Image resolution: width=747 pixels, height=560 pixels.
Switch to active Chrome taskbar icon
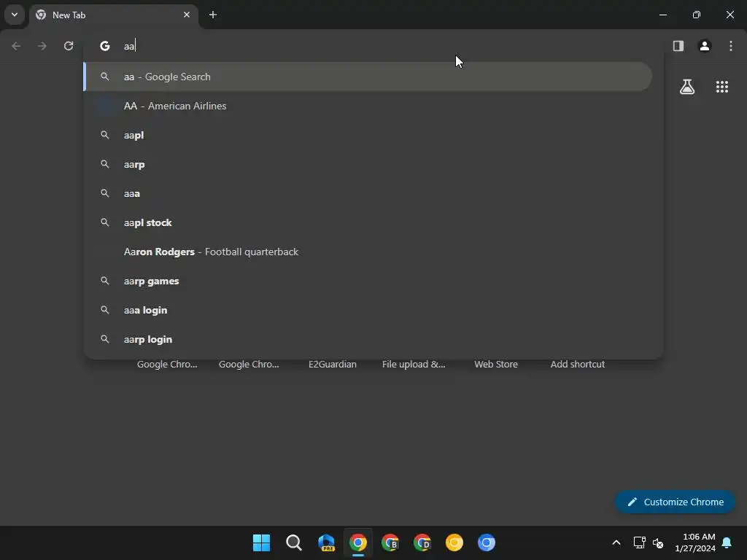(x=358, y=542)
